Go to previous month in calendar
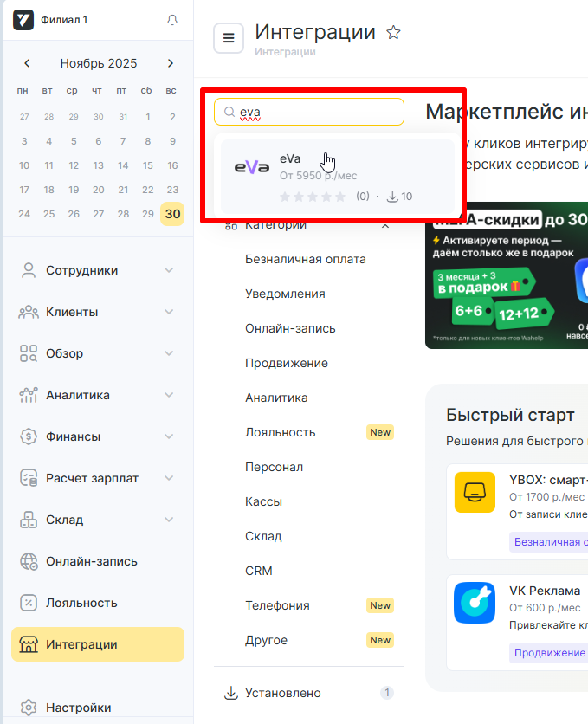Screen dimensions: 588x724 coord(27,63)
